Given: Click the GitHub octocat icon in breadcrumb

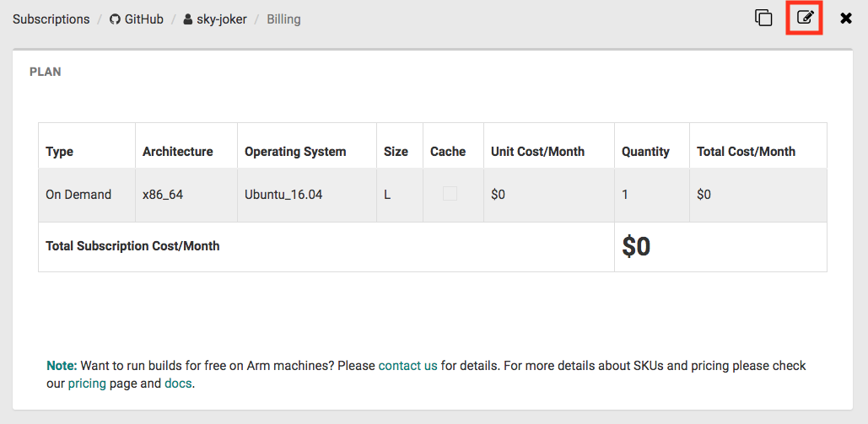Looking at the screenshot, I should pyautogui.click(x=115, y=19).
